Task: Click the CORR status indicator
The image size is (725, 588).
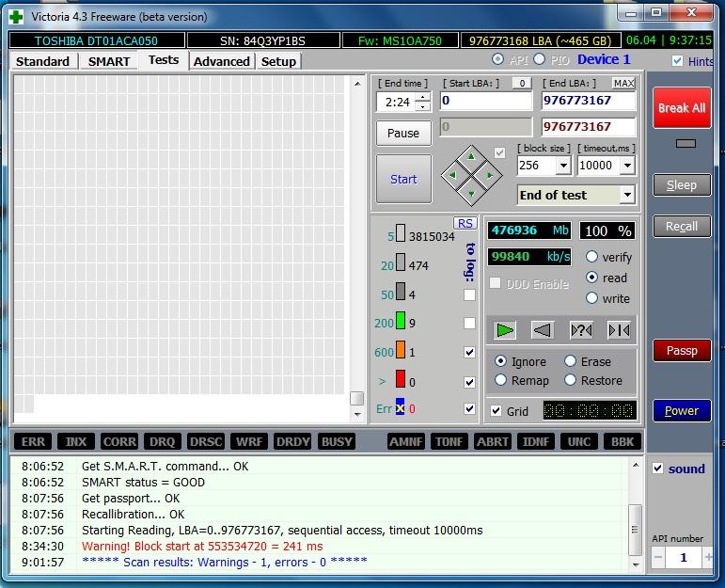Action: (119, 441)
